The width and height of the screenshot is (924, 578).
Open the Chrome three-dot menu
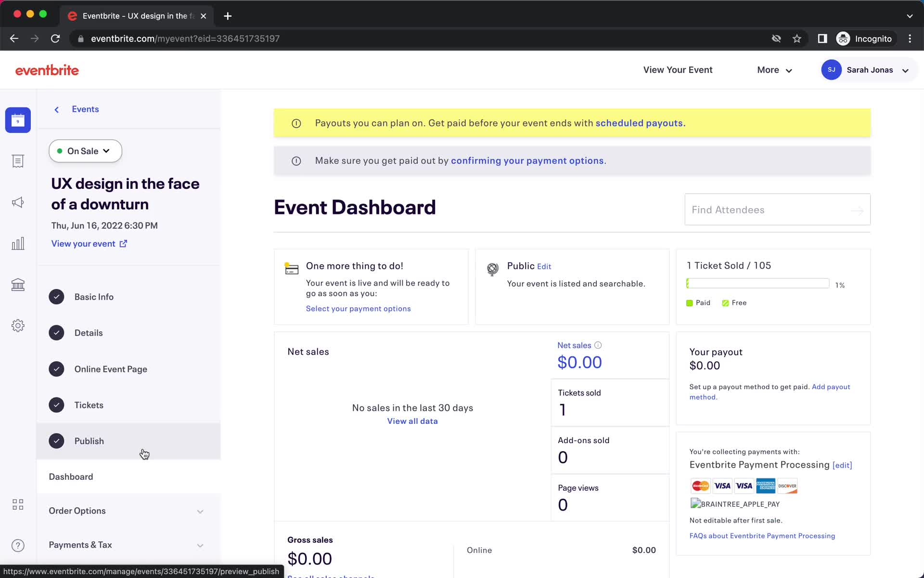point(910,39)
